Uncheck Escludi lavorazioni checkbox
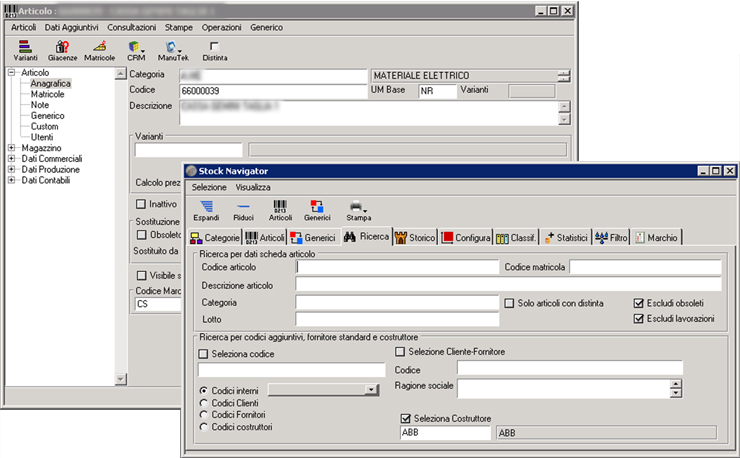740x458 pixels. [639, 319]
